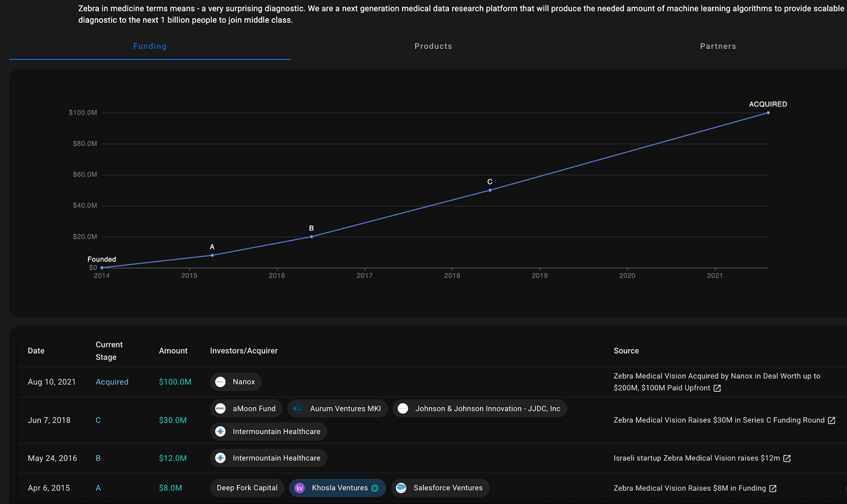This screenshot has height=504, width=847.
Task: Click Intermountain Healthcare logo in Series C row
Action: (x=220, y=431)
